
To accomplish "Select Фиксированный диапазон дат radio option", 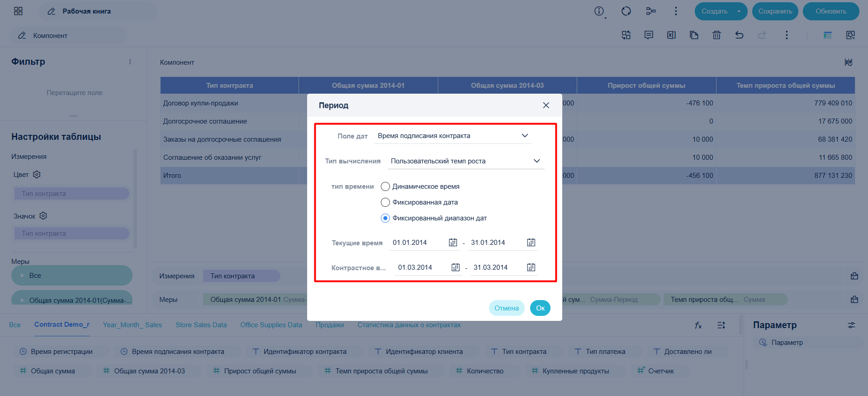I will 385,218.
